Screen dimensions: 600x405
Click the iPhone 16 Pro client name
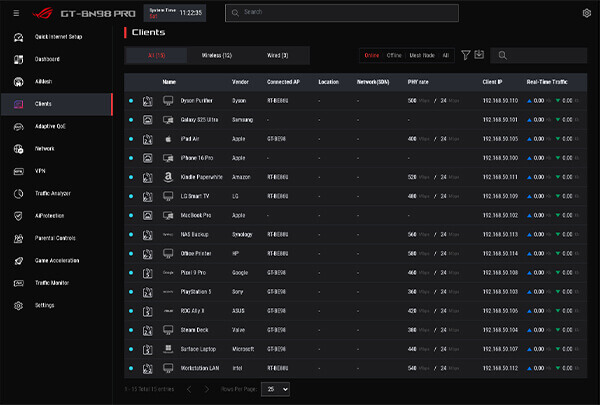click(x=197, y=158)
